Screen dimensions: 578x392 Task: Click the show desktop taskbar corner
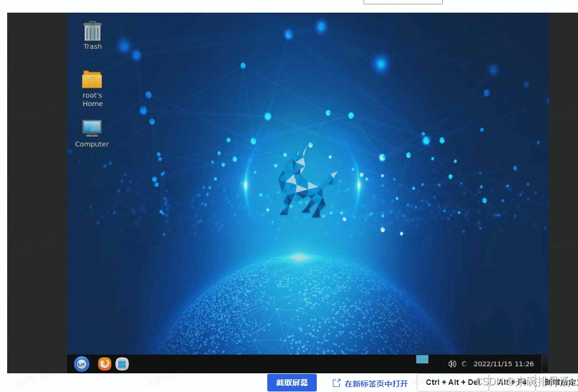coord(544,364)
